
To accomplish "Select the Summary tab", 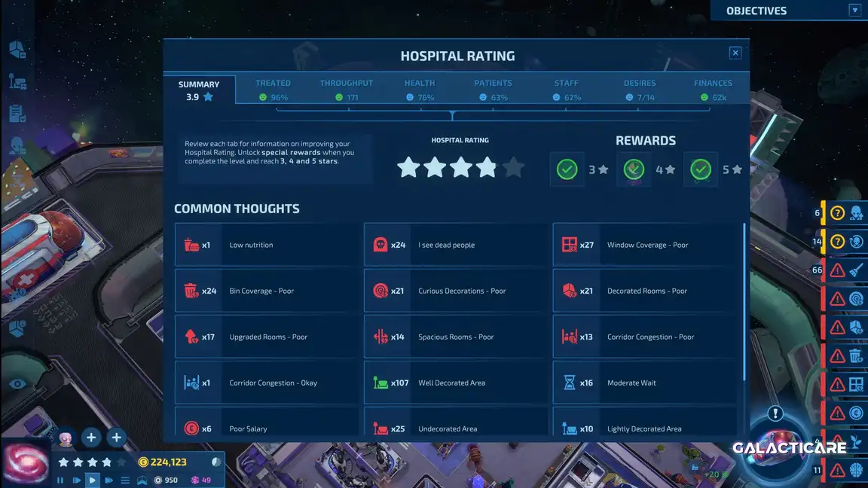I will [199, 90].
